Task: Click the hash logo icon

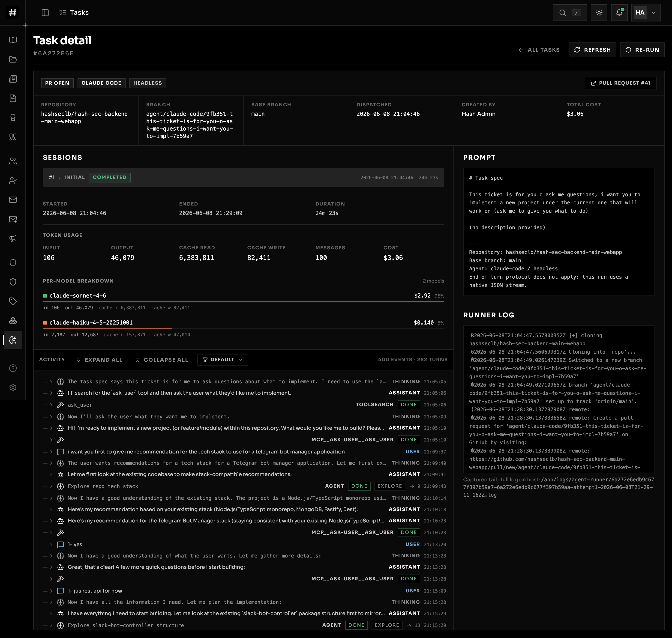Action: [13, 13]
